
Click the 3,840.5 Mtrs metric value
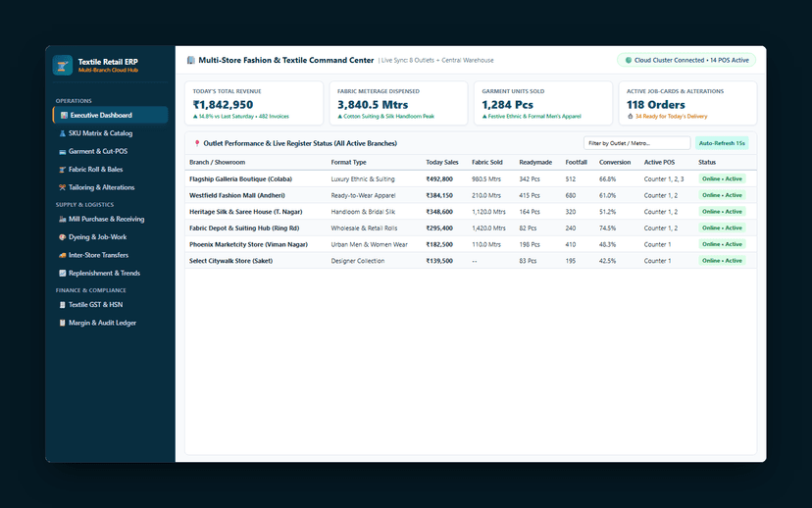click(373, 105)
